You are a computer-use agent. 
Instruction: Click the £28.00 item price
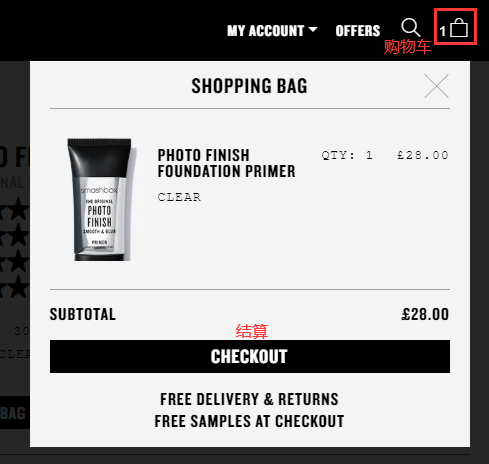(x=423, y=155)
